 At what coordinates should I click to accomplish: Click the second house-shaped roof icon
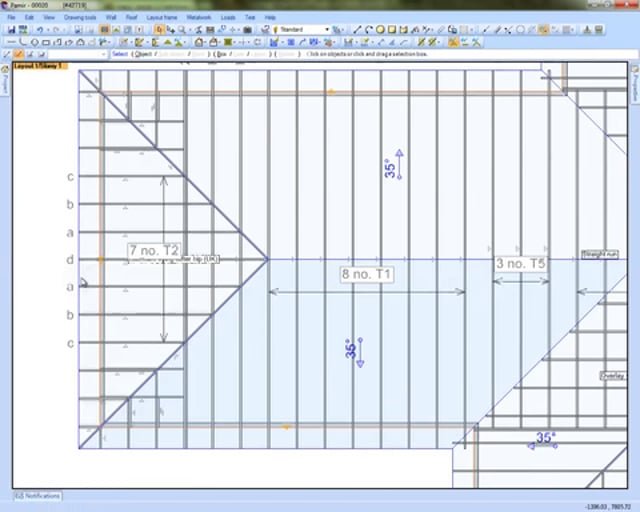[x=213, y=42]
